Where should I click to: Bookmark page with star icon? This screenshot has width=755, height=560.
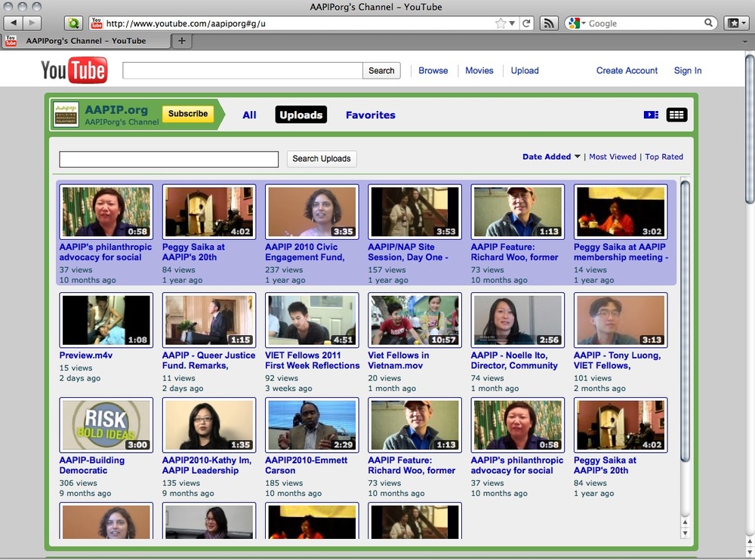point(500,23)
